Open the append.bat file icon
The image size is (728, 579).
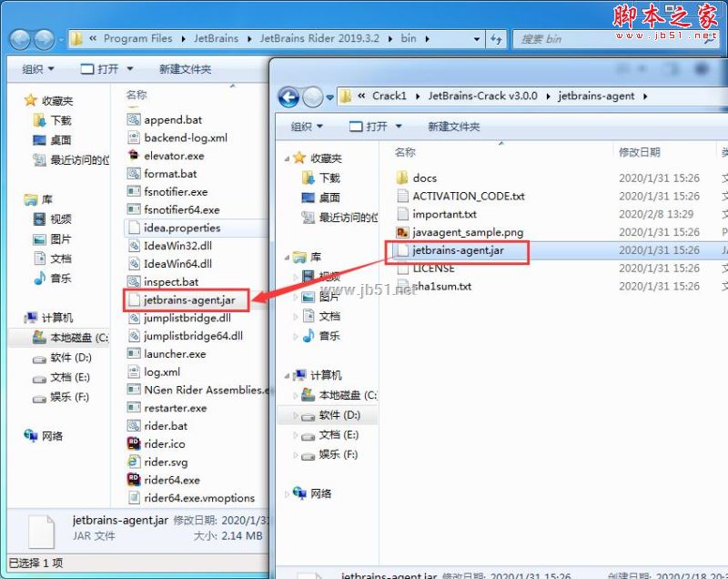(x=134, y=120)
